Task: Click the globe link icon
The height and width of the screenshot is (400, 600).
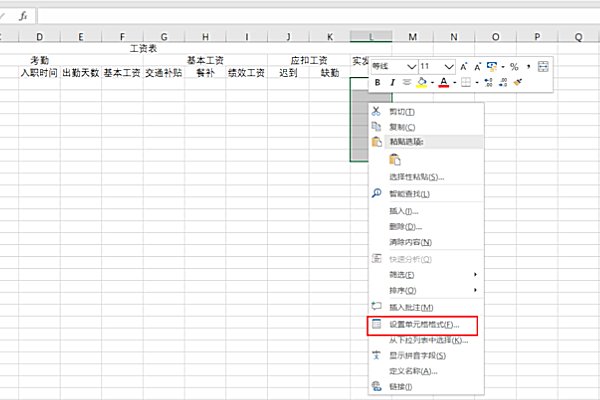Action: (x=377, y=386)
